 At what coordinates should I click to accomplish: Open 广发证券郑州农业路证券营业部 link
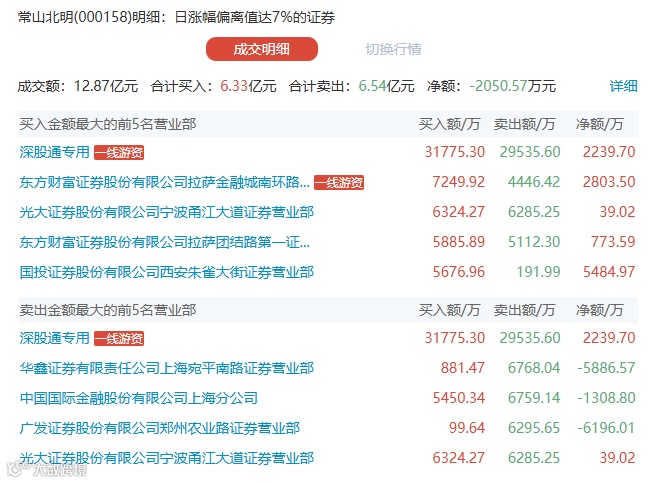pos(160,428)
